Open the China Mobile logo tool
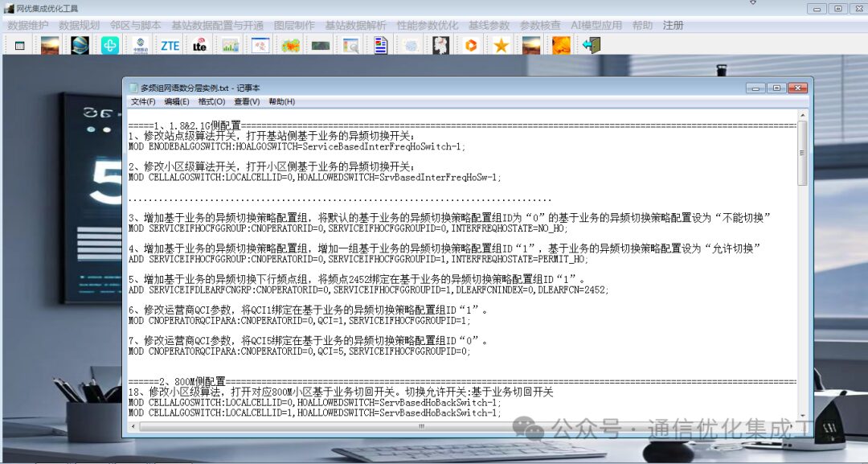 (x=140, y=45)
